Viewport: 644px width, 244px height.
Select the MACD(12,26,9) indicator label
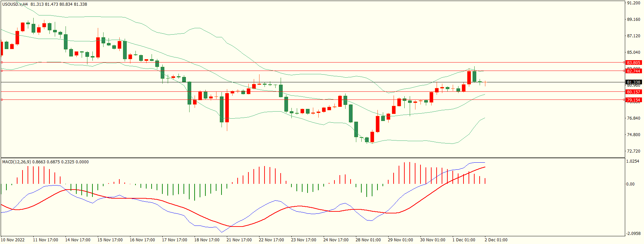pyautogui.click(x=16, y=162)
